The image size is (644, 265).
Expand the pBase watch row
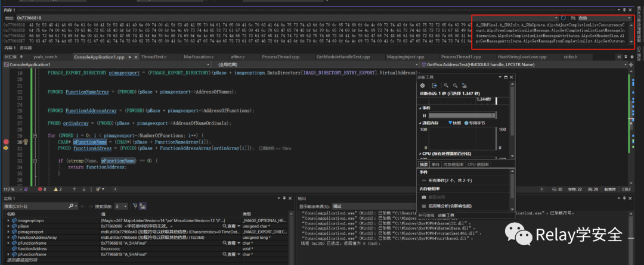pyautogui.click(x=8, y=226)
